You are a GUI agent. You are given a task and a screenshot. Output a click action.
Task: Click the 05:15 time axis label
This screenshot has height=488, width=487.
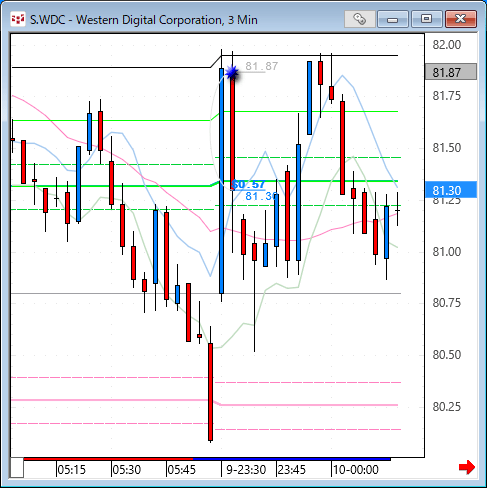(72, 470)
